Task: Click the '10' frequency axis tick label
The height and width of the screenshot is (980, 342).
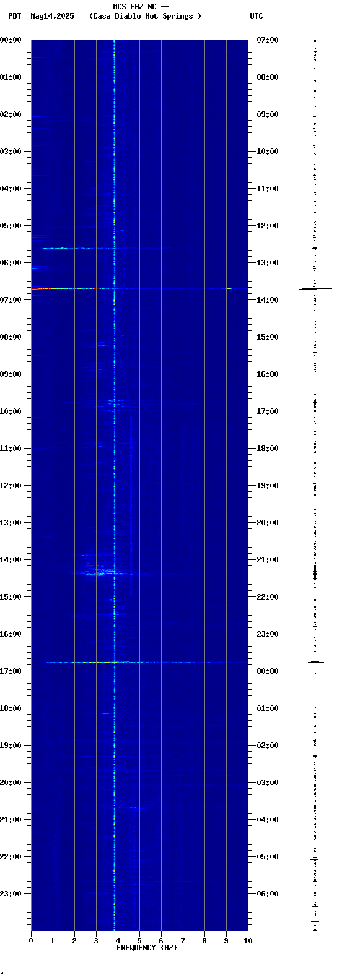Action: tap(248, 941)
